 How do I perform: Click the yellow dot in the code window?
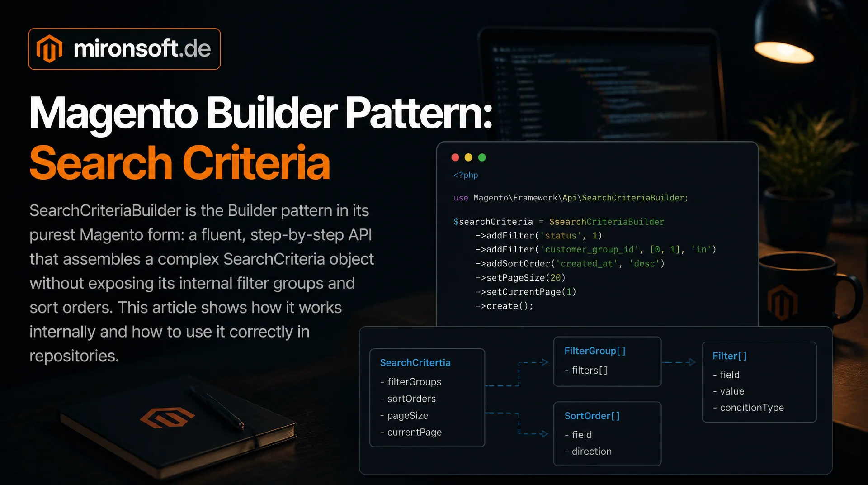tap(468, 157)
